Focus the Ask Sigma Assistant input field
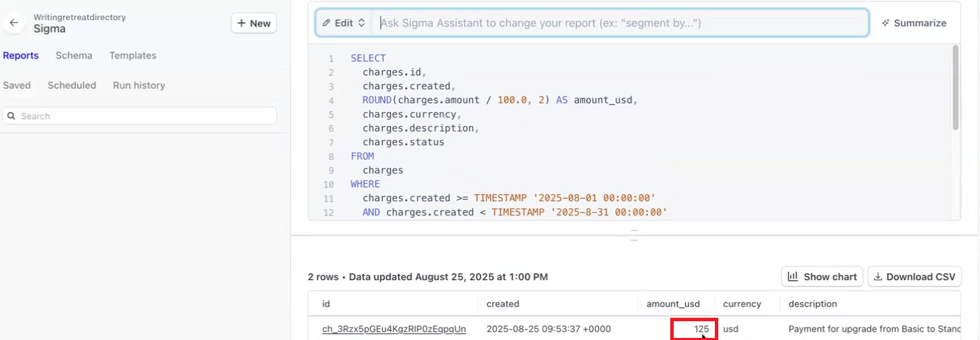Screen dimensions: 980x340 tap(621, 23)
